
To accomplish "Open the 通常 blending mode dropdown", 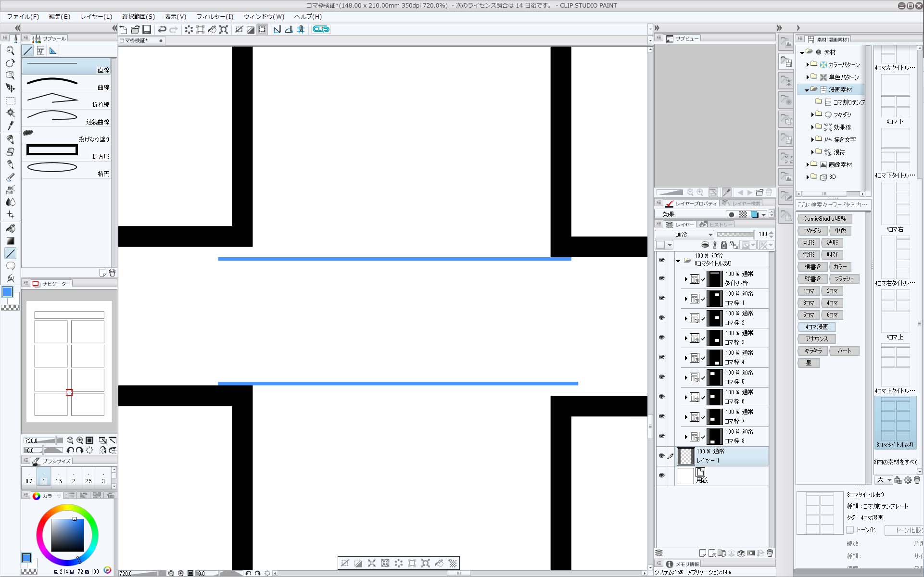I will coord(684,234).
